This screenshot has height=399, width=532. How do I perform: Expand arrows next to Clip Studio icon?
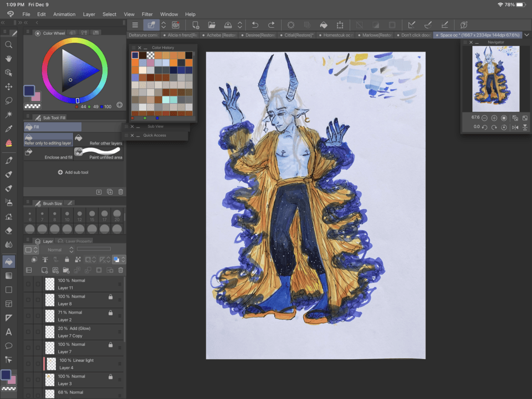click(163, 25)
